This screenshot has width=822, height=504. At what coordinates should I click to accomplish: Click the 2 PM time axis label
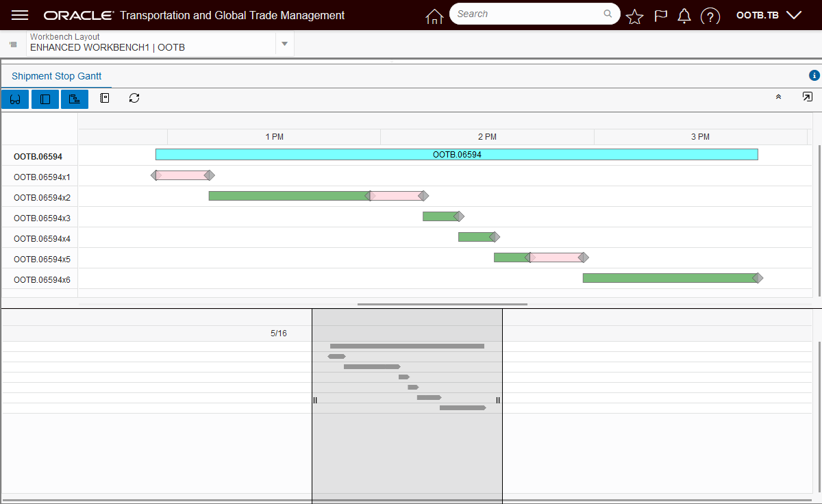(x=487, y=137)
